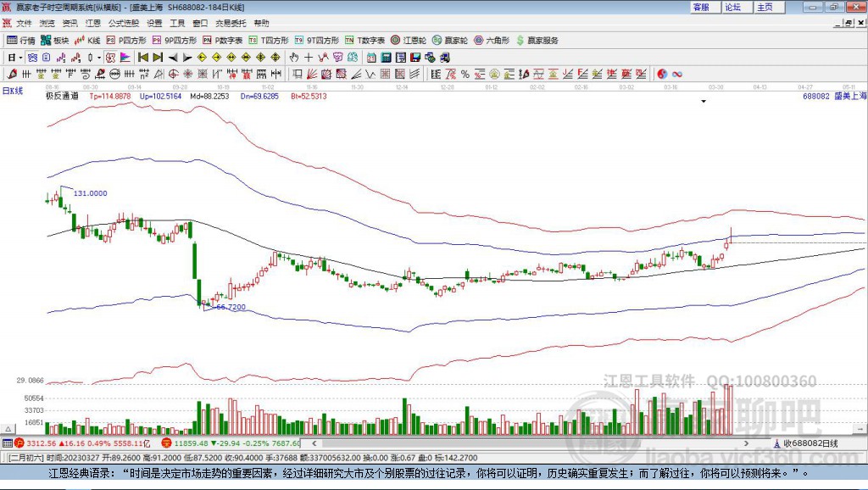
Task: Click the colored gradient triangle icon
Action: click(x=125, y=58)
